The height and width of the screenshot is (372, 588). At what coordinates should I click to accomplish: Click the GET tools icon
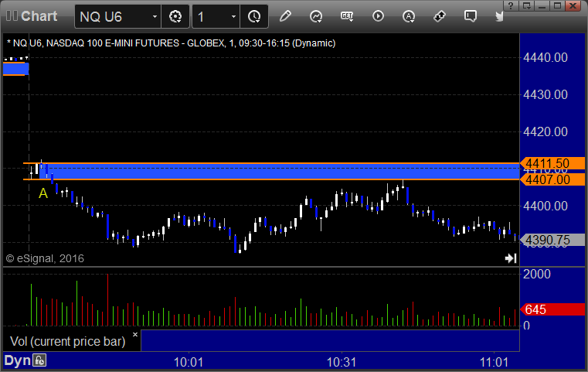point(347,16)
